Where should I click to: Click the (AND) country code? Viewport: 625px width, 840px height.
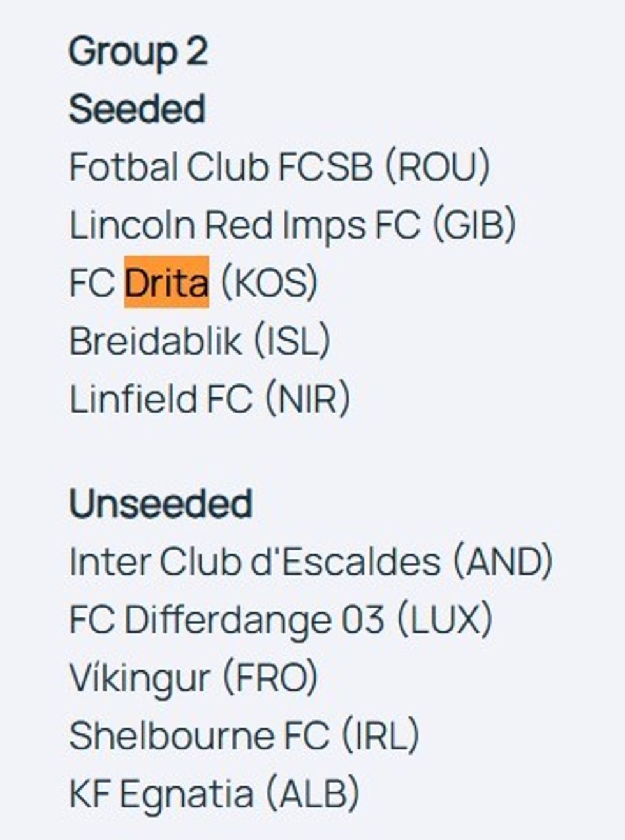point(503,562)
